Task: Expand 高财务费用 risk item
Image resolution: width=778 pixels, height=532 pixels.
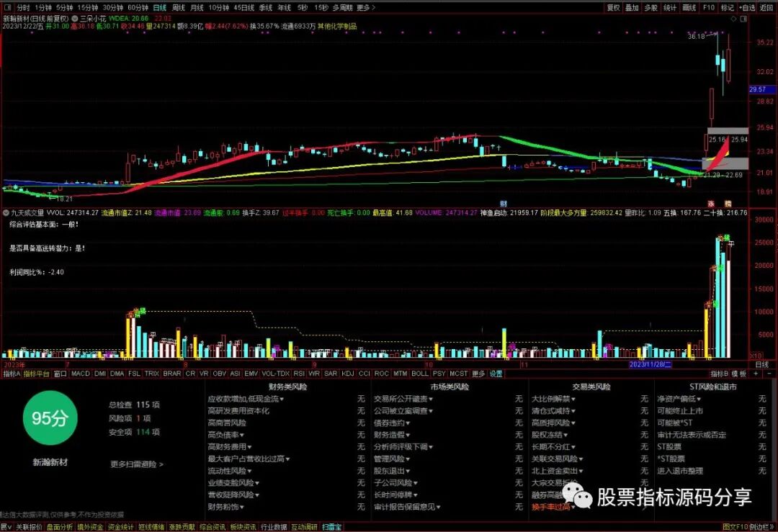Action: pyautogui.click(x=230, y=447)
